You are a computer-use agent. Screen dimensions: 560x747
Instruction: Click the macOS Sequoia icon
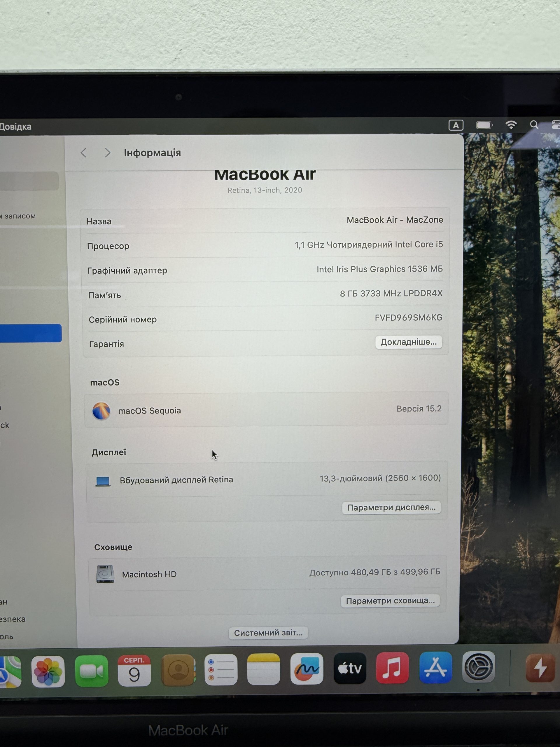[101, 411]
